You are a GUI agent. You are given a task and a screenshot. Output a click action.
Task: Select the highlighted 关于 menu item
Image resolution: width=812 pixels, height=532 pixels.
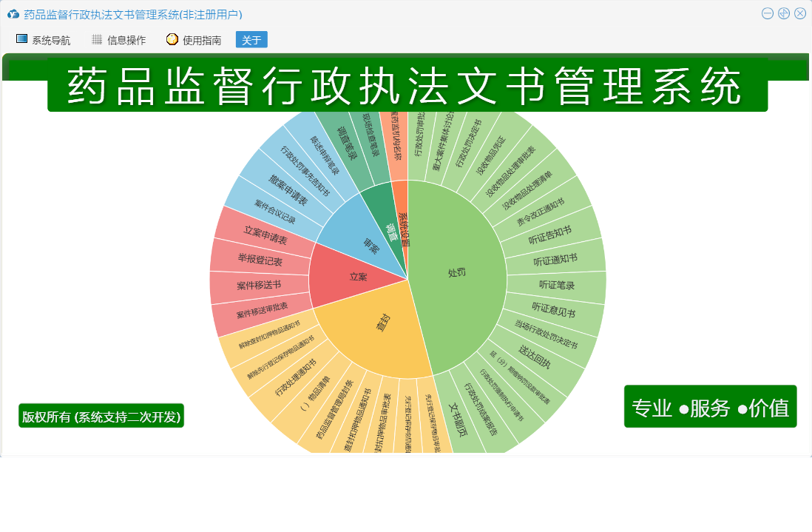251,40
